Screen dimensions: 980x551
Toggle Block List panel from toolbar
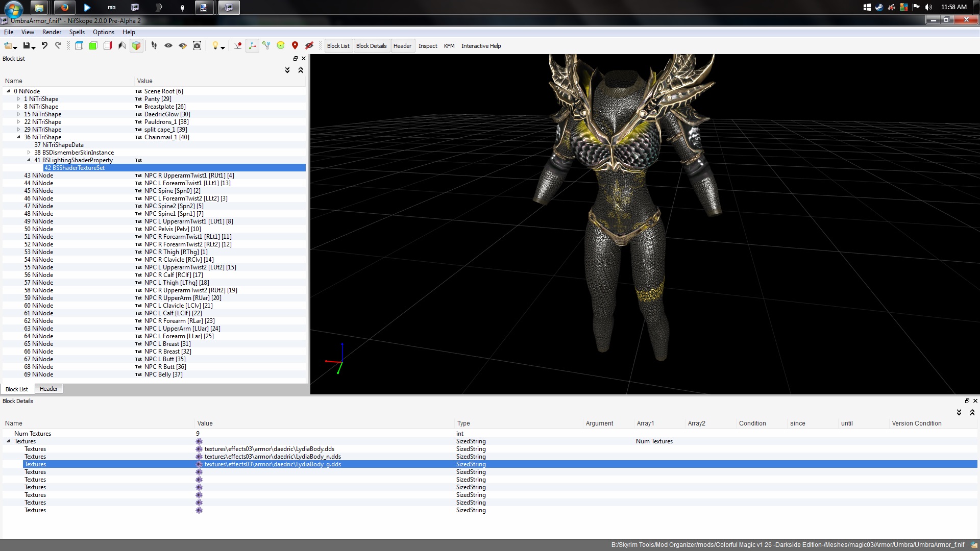click(338, 46)
